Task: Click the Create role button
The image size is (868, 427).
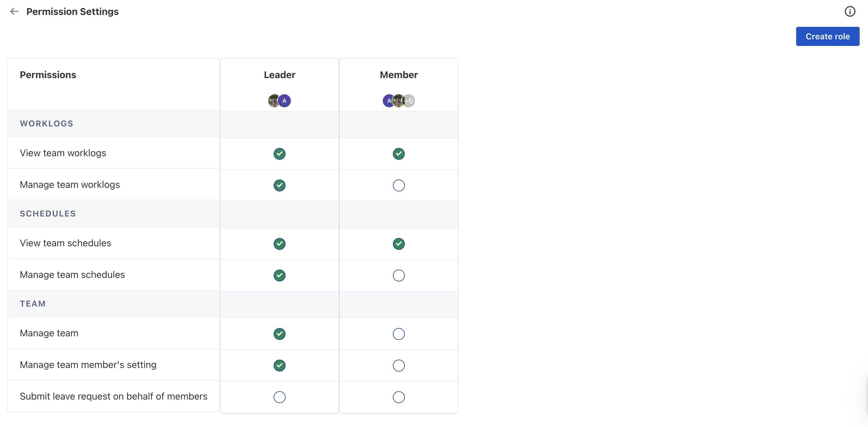Action: point(827,36)
